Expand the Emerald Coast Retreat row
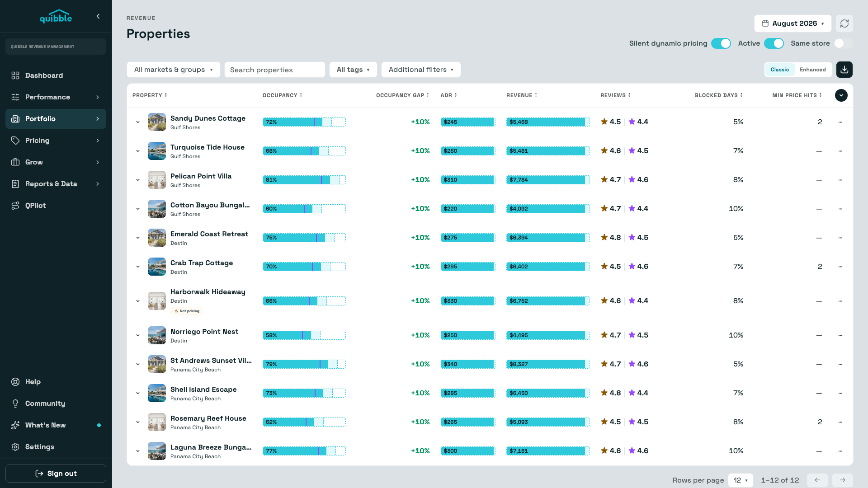This screenshot has width=868, height=488. pyautogui.click(x=138, y=238)
